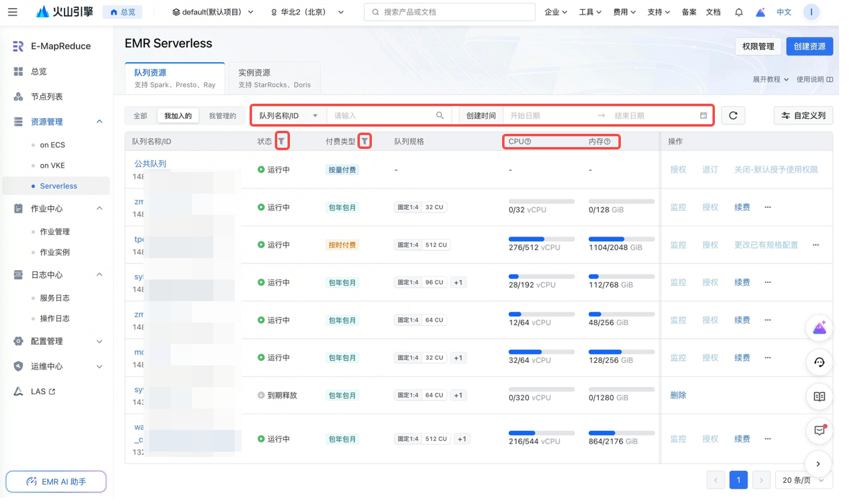Screen dimensions: 868x504
Task: Open 服务日志 in the sidebar
Action: (56, 298)
